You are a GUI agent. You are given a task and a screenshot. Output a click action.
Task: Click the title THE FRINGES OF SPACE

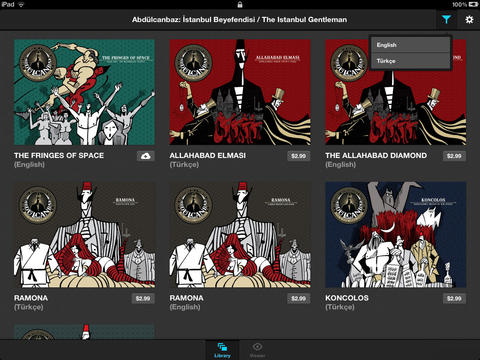click(x=59, y=155)
